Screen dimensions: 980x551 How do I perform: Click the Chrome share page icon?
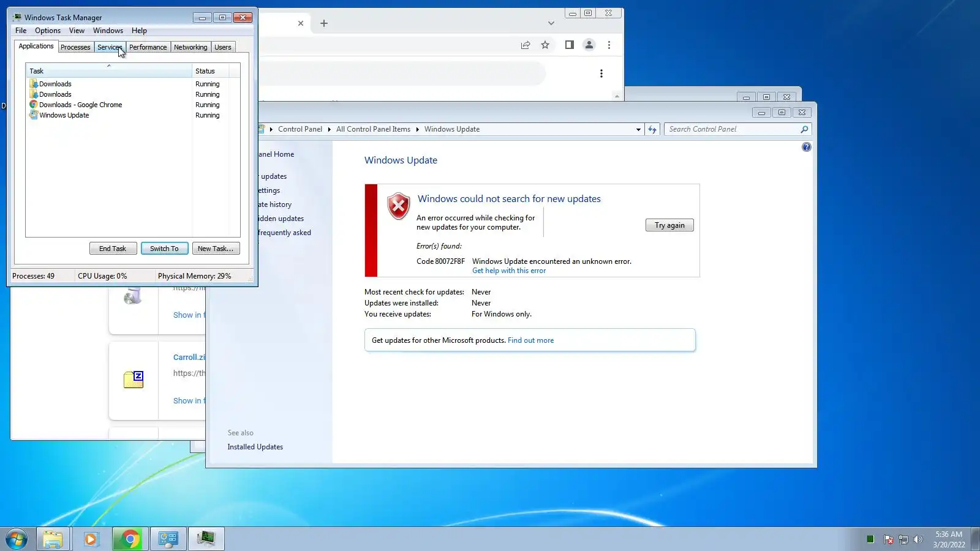point(526,45)
